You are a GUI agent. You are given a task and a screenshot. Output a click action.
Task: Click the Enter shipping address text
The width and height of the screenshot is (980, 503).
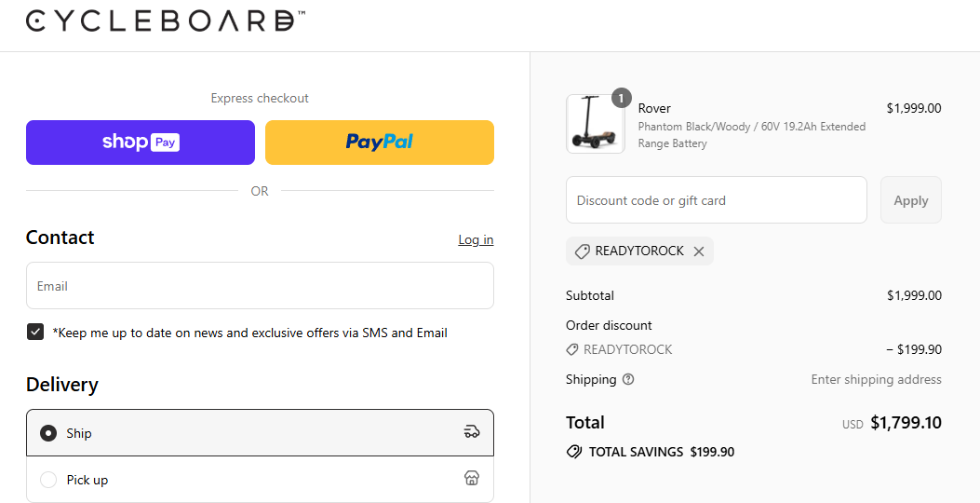(877, 379)
